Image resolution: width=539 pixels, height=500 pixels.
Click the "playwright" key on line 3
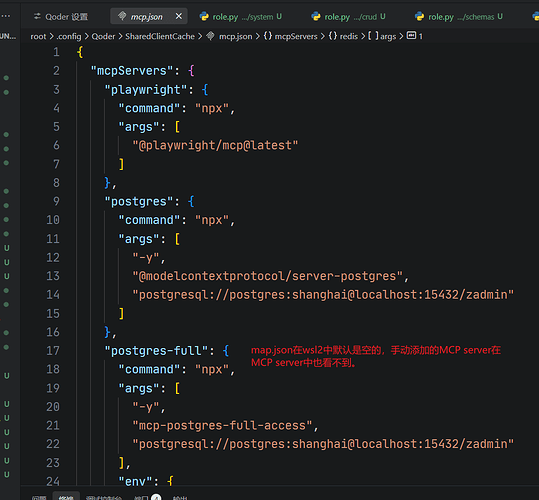click(x=146, y=90)
